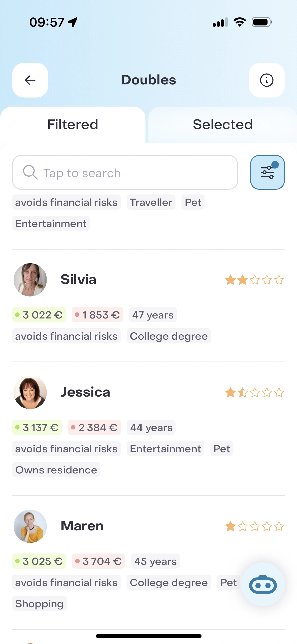Tap the search magnifier icon

(30, 172)
